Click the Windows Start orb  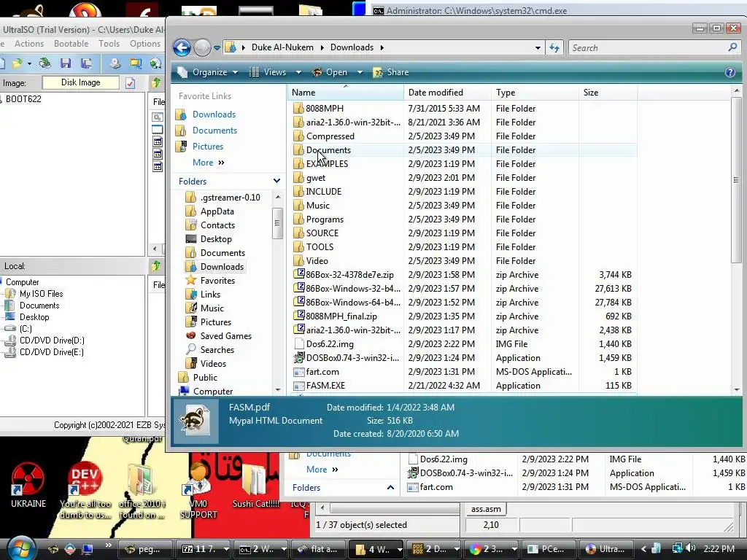coord(21,548)
